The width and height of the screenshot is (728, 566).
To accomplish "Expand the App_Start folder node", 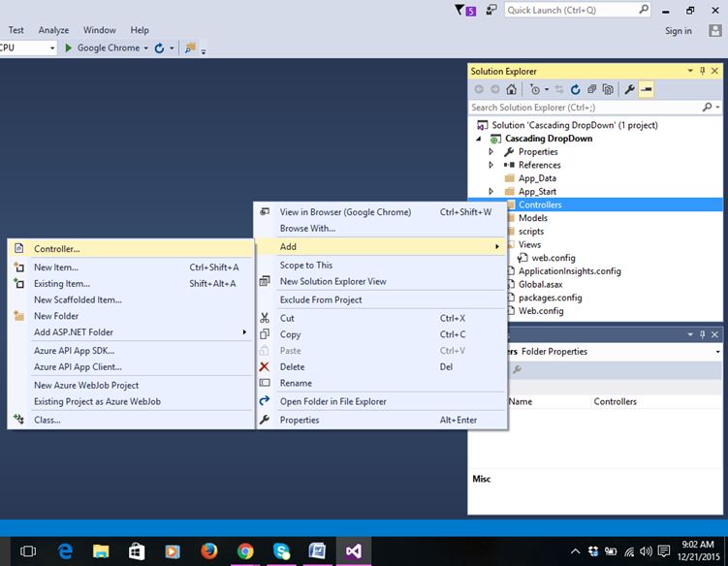I will [x=491, y=192].
